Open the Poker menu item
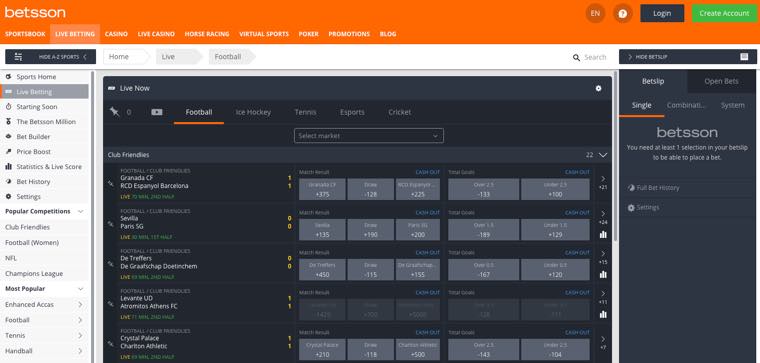The height and width of the screenshot is (363, 760). (x=309, y=34)
